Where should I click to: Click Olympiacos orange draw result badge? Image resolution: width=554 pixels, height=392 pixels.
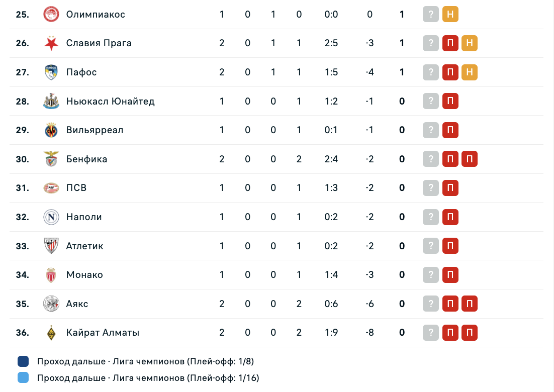pos(450,14)
